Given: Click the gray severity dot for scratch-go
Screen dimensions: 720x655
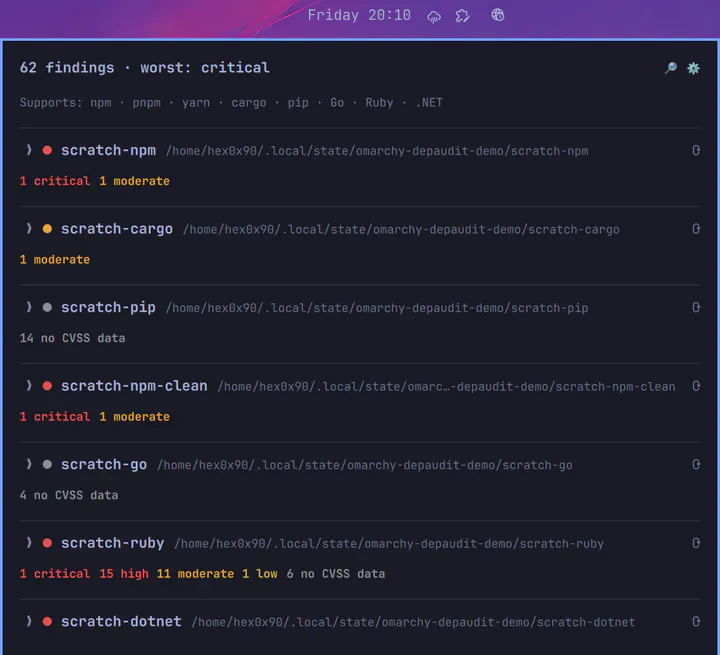Looking at the screenshot, I should click(x=47, y=464).
